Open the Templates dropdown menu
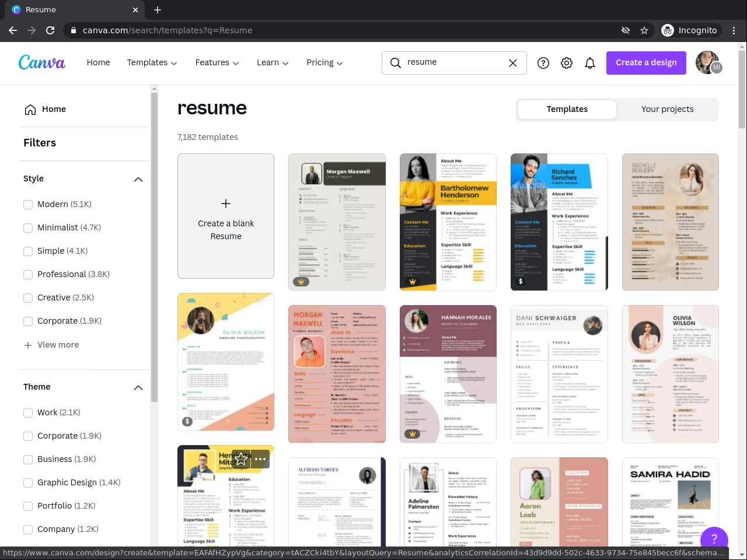Viewport: 747px width, 560px height. point(152,62)
